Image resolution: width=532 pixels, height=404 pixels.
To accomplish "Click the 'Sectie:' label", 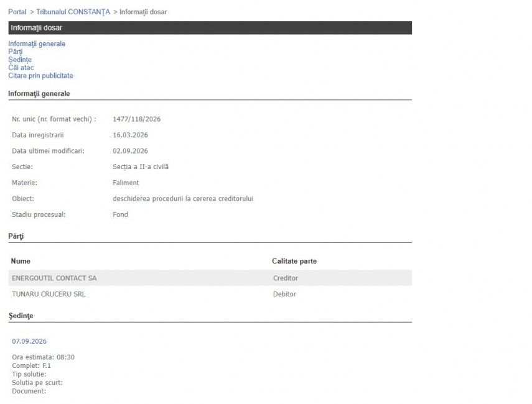I will tap(22, 167).
